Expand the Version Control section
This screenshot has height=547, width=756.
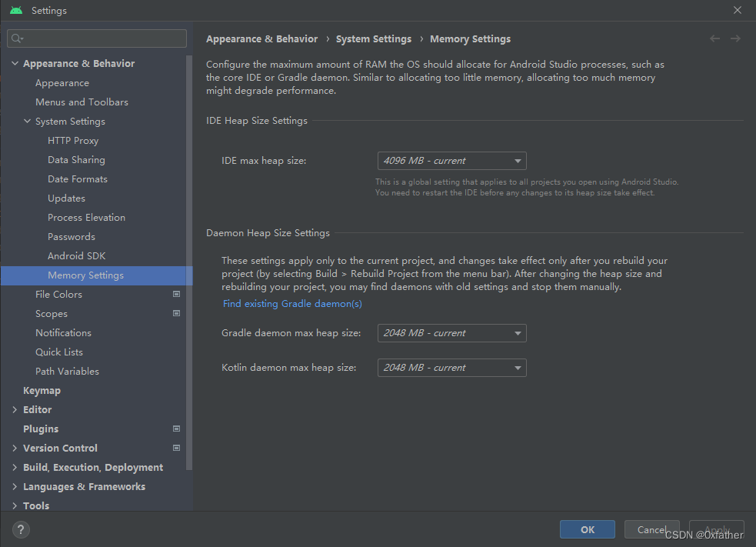coord(15,448)
